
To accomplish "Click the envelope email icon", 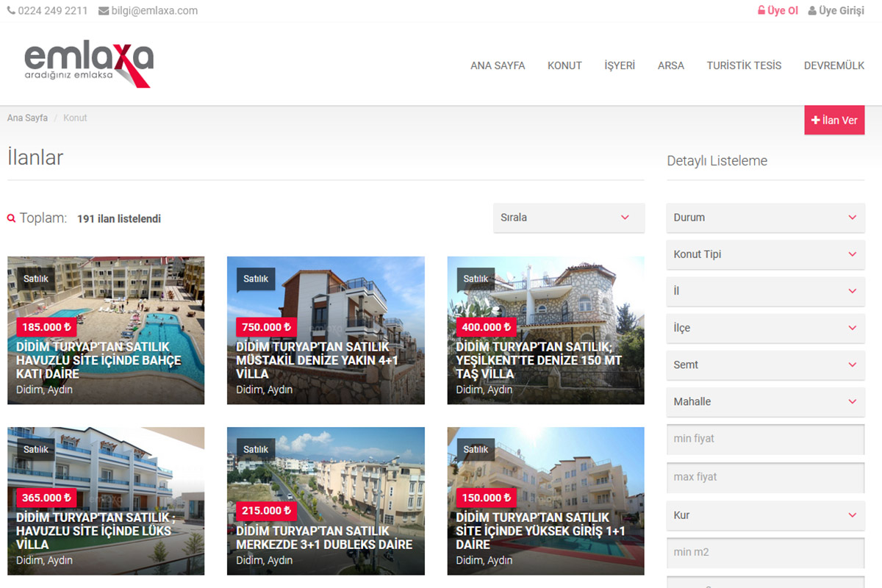I will pyautogui.click(x=103, y=11).
